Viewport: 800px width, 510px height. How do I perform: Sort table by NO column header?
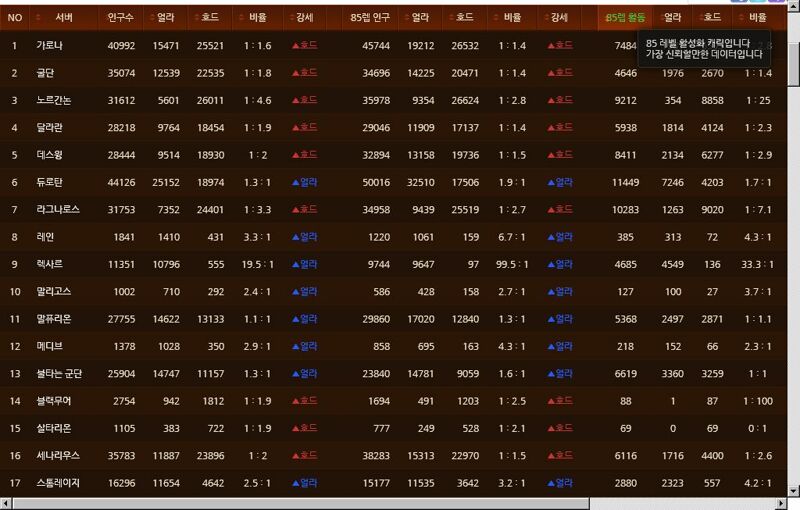click(x=15, y=18)
